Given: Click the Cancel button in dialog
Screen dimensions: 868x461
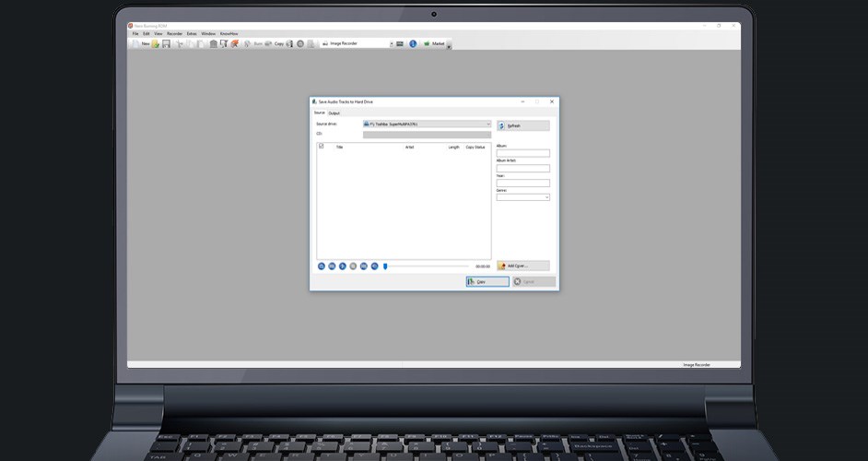Looking at the screenshot, I should tap(534, 281).
